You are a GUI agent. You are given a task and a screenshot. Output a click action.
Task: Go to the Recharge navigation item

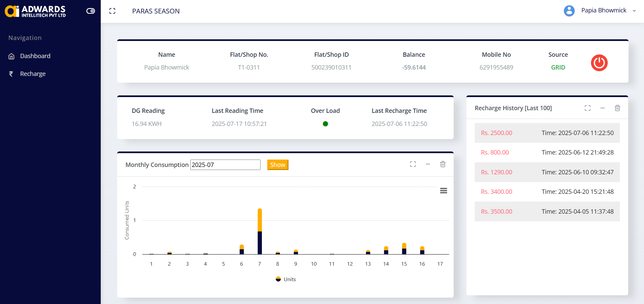(33, 74)
